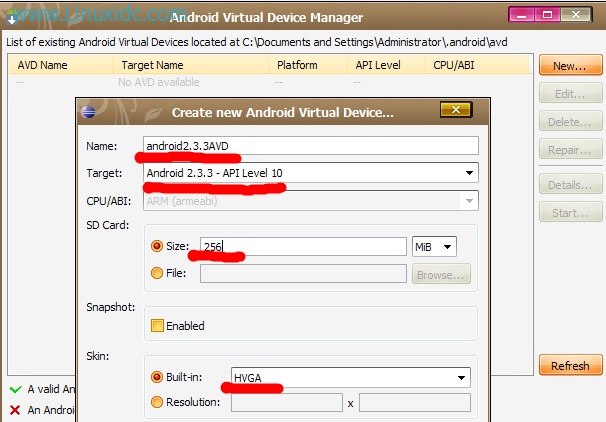Select the SD Card Size radio button
Viewport: 606px width, 422px height.
click(x=157, y=246)
